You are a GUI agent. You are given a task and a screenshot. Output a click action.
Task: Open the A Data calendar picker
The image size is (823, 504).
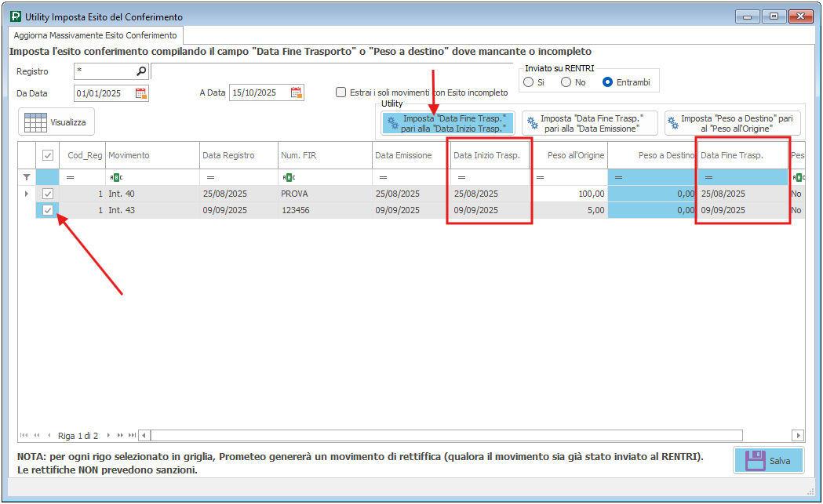pos(297,93)
